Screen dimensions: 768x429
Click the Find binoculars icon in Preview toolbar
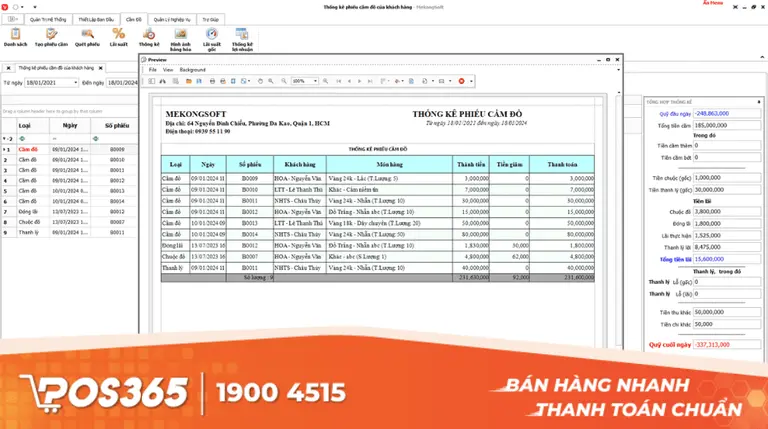(163, 81)
